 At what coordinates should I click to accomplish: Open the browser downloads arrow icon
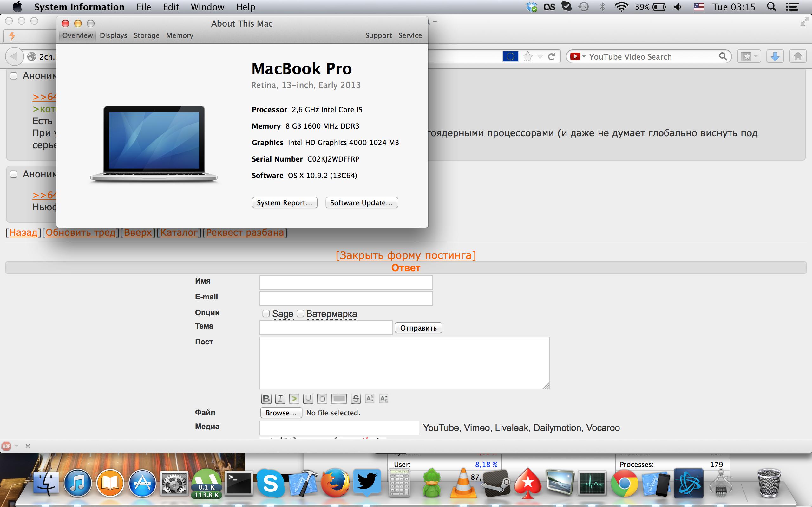[x=775, y=57]
